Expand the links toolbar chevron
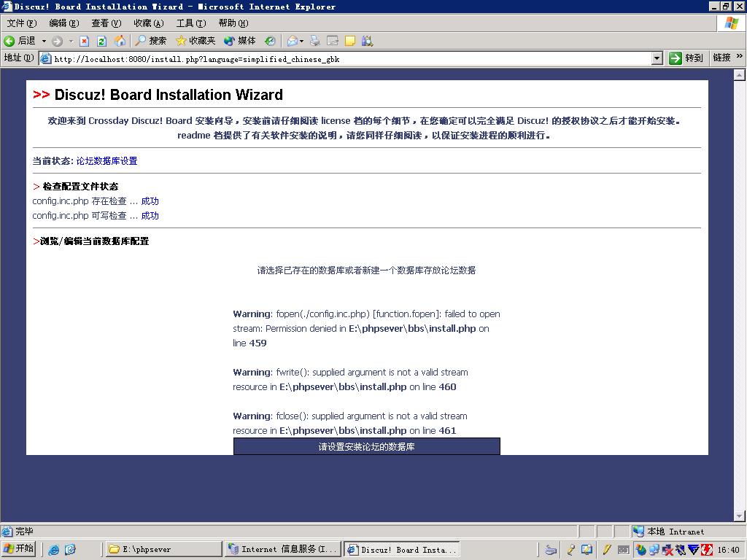The height and width of the screenshot is (560, 747). point(740,56)
